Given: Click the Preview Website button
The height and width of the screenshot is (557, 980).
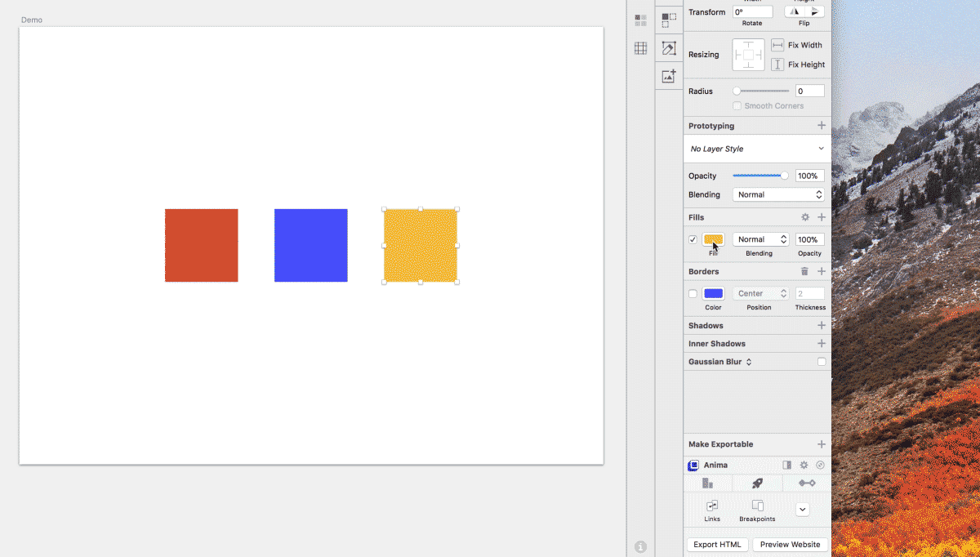Looking at the screenshot, I should tap(790, 545).
